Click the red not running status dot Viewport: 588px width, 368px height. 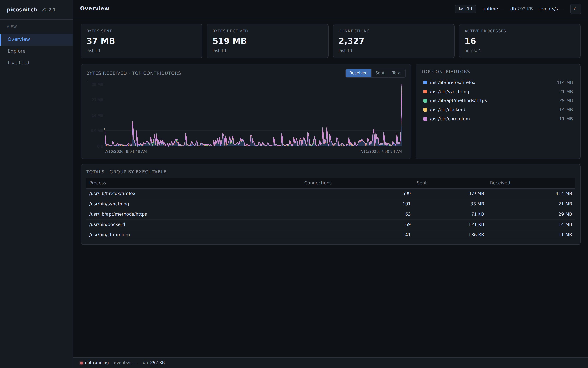pos(81,363)
